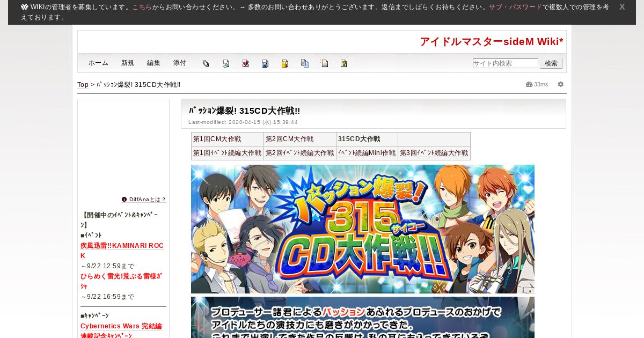
Task: Open the 添付 menu item
Action: coord(180,63)
